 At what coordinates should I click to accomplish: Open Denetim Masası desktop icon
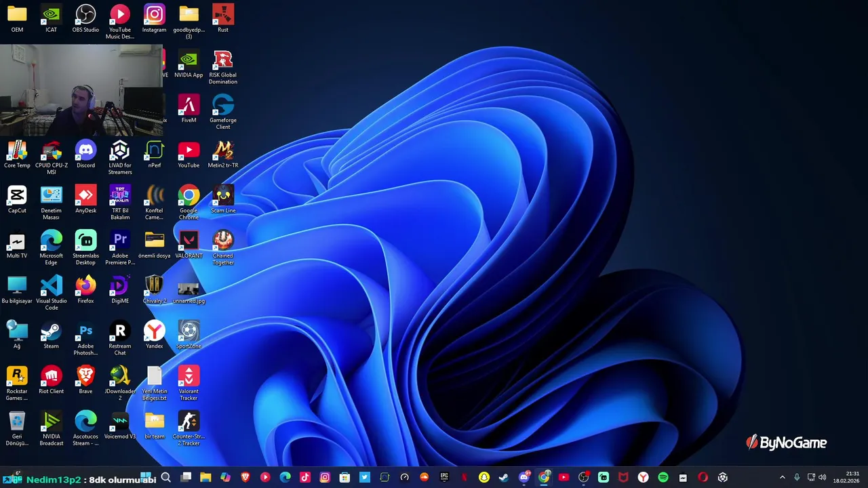(x=52, y=203)
